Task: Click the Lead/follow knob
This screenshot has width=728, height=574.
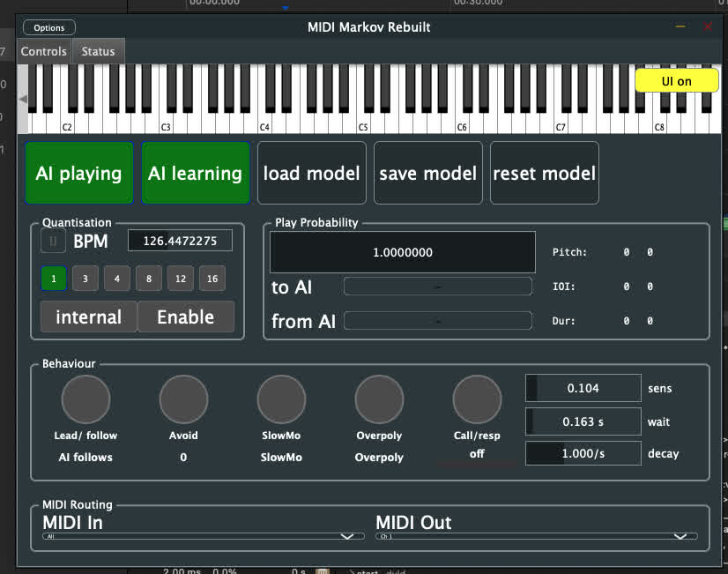Action: (x=85, y=399)
